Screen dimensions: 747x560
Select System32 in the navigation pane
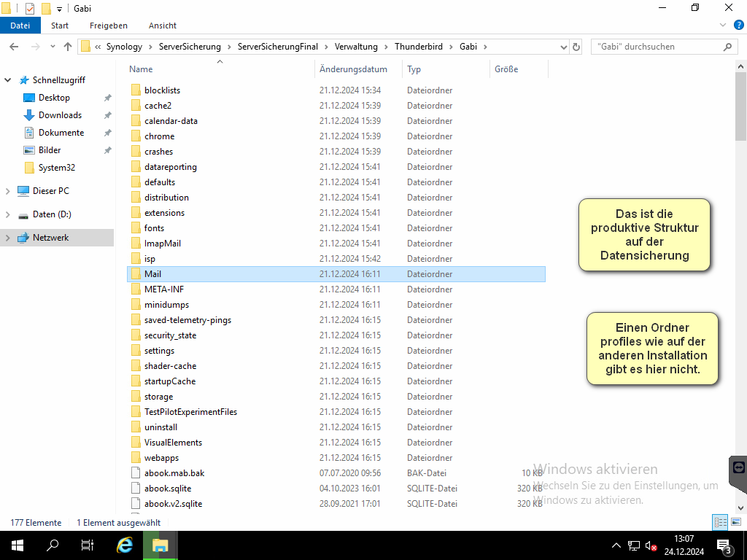pos(57,168)
